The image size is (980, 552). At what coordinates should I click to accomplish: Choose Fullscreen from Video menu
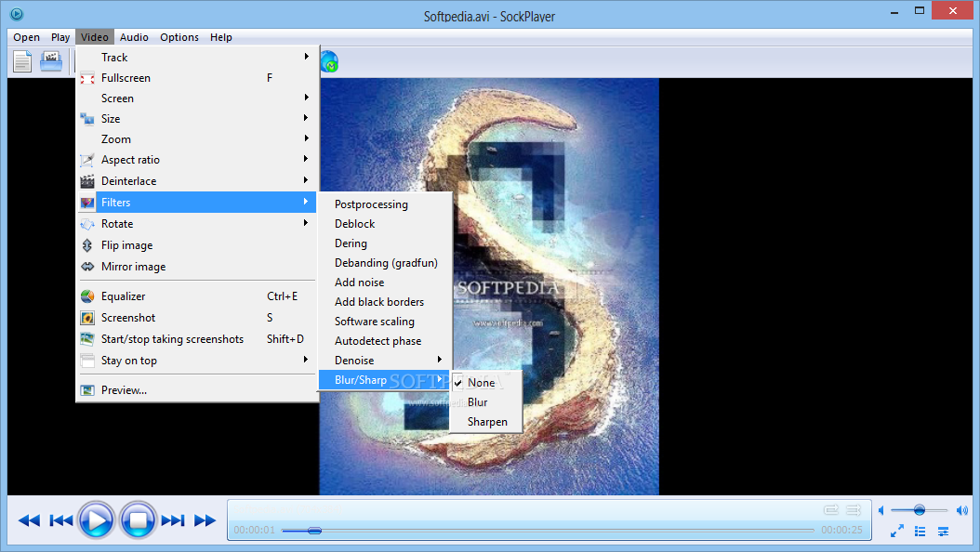(197, 78)
